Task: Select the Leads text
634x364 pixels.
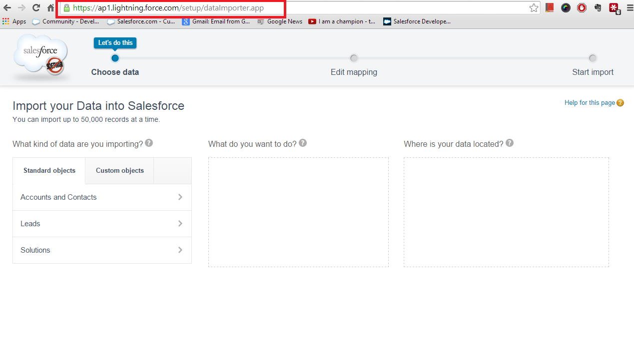Action: (x=30, y=224)
